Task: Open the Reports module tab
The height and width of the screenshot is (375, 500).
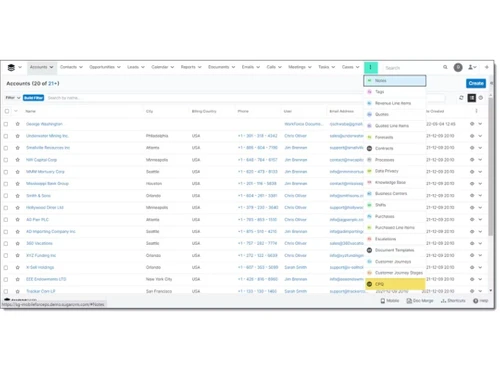Action: 188,67
